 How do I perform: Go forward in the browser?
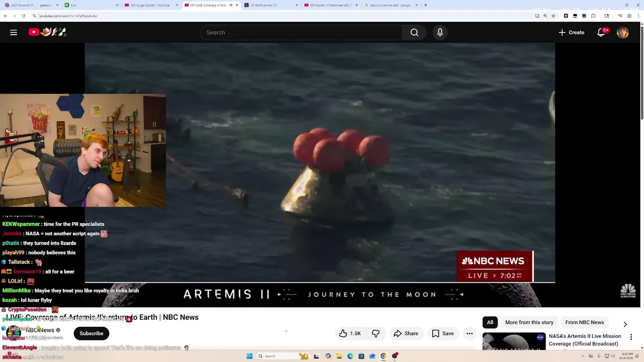coord(14,16)
